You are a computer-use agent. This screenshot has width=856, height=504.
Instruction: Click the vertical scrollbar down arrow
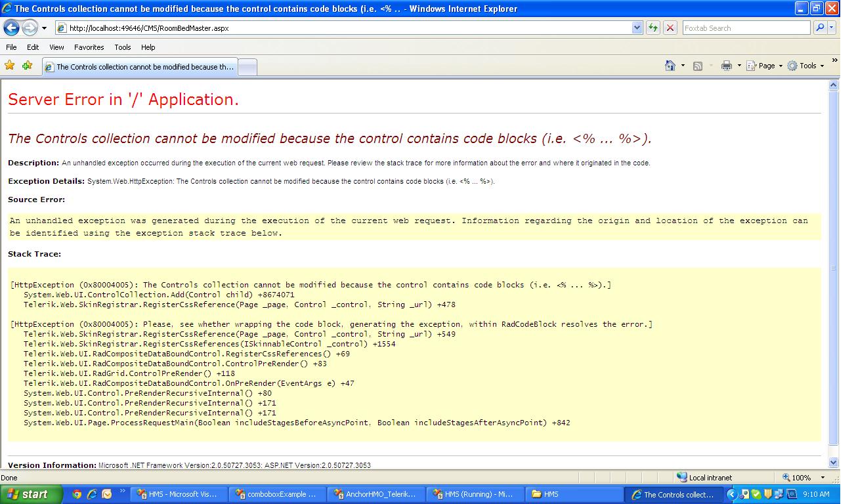click(834, 463)
